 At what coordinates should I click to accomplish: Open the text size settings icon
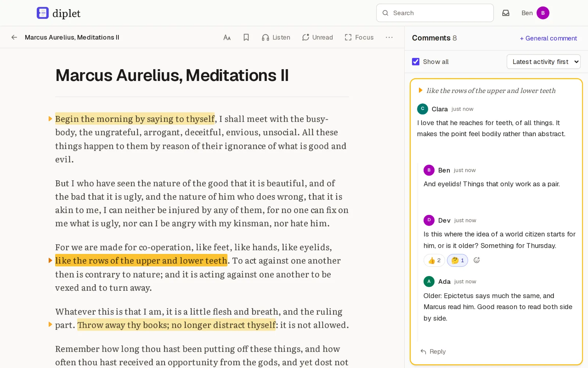[x=227, y=37]
